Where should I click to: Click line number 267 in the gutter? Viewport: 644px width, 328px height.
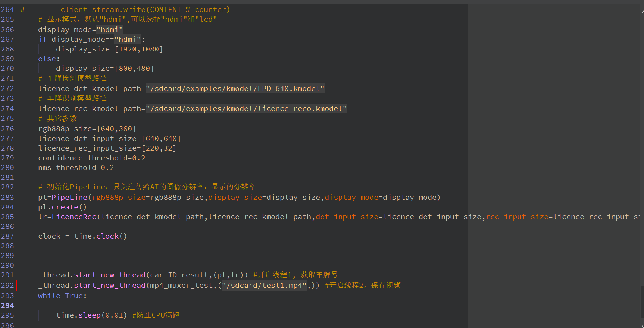point(7,40)
